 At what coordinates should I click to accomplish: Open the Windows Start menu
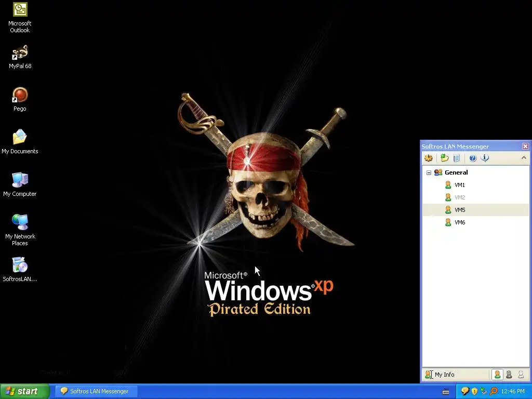pos(24,391)
